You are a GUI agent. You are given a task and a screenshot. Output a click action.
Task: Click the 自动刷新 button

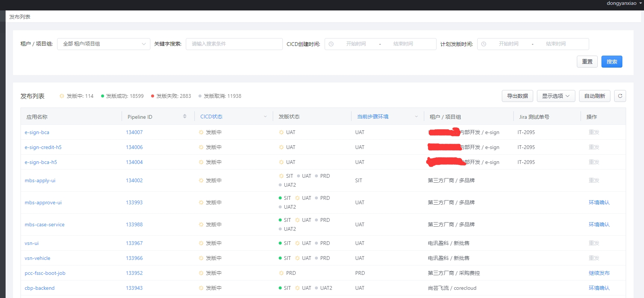point(595,96)
